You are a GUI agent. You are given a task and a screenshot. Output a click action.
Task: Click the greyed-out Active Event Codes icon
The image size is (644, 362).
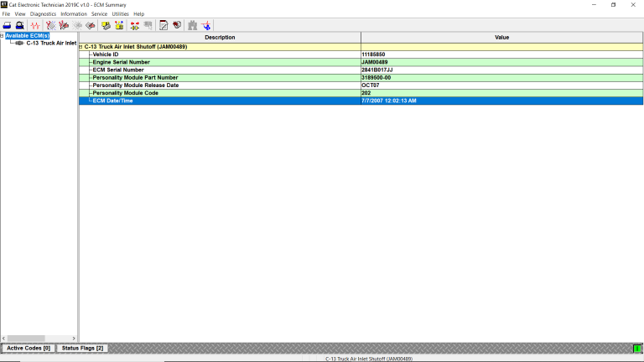77,25
